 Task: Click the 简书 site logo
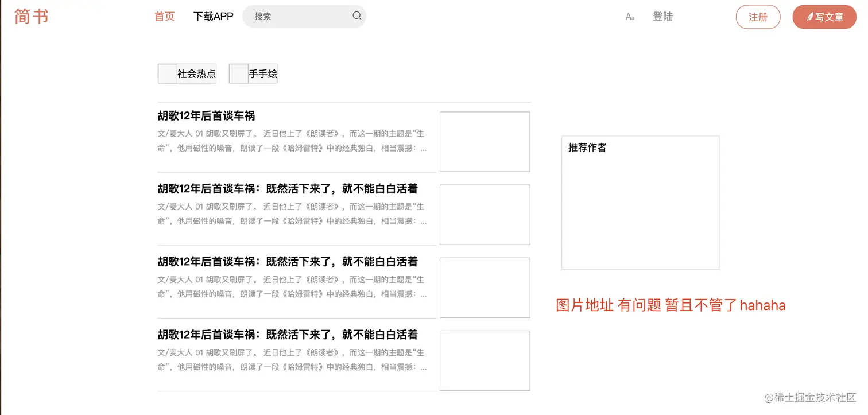pyautogui.click(x=31, y=16)
